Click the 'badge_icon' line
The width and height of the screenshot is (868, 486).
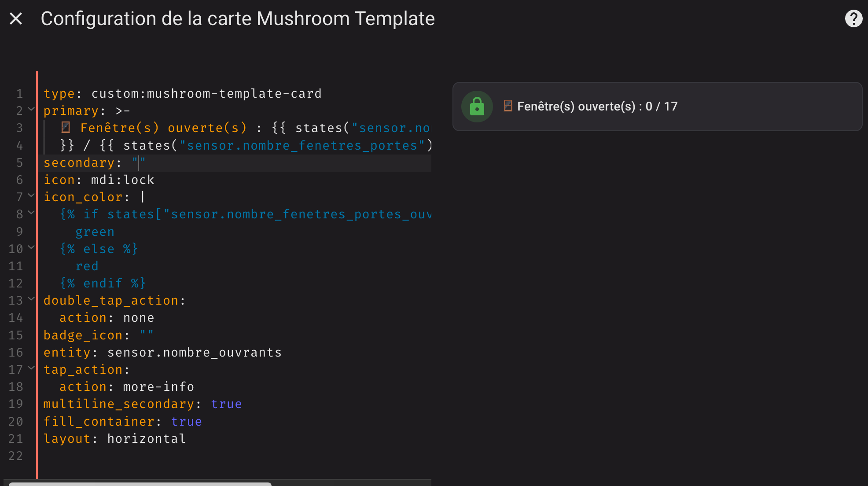99,335
